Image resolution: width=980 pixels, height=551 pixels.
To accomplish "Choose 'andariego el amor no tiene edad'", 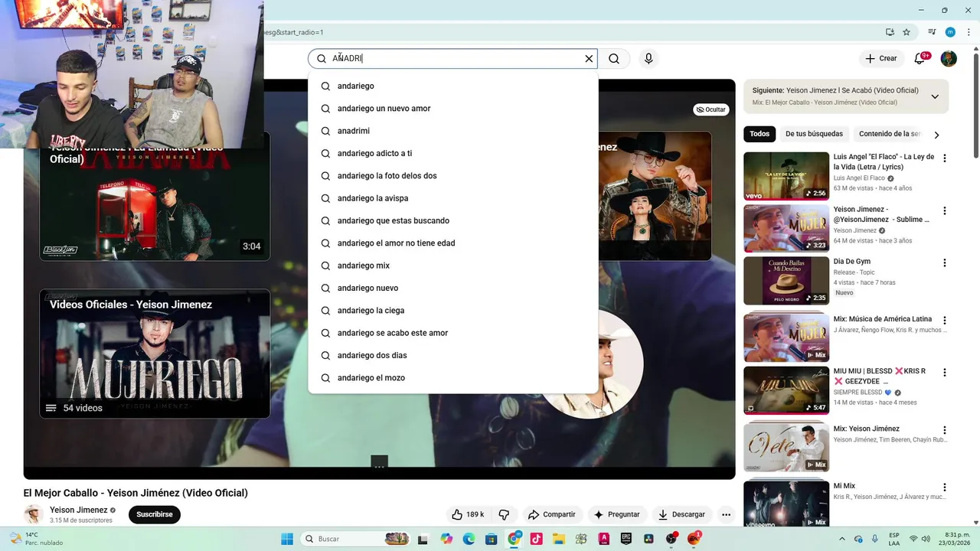I will coord(453,243).
